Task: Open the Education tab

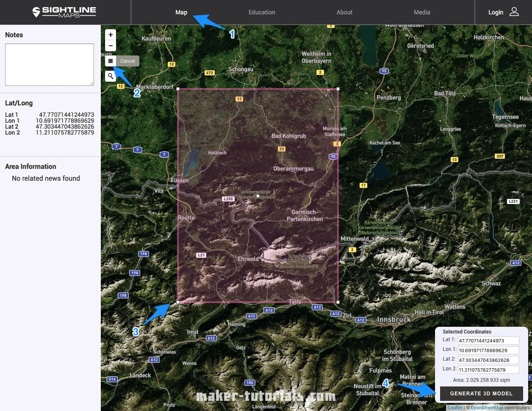Action: click(x=262, y=12)
